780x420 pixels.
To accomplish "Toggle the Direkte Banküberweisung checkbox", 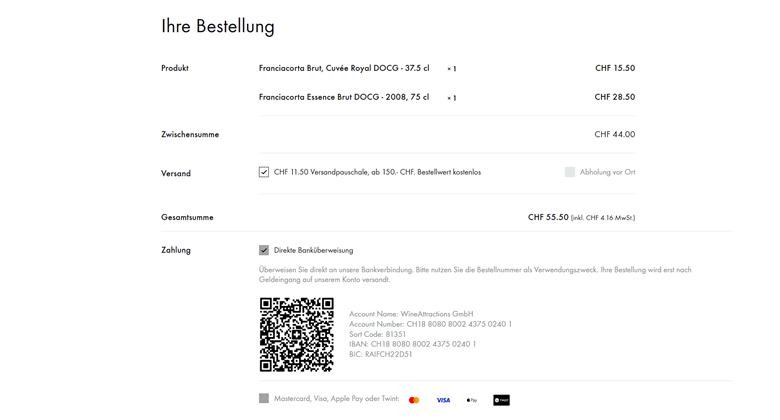I will 264,250.
